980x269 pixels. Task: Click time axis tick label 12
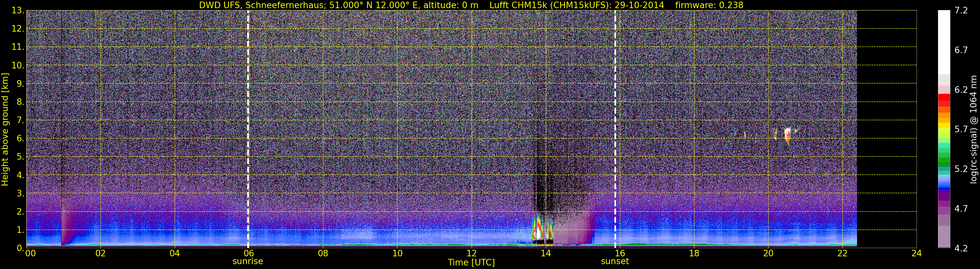pyautogui.click(x=471, y=253)
